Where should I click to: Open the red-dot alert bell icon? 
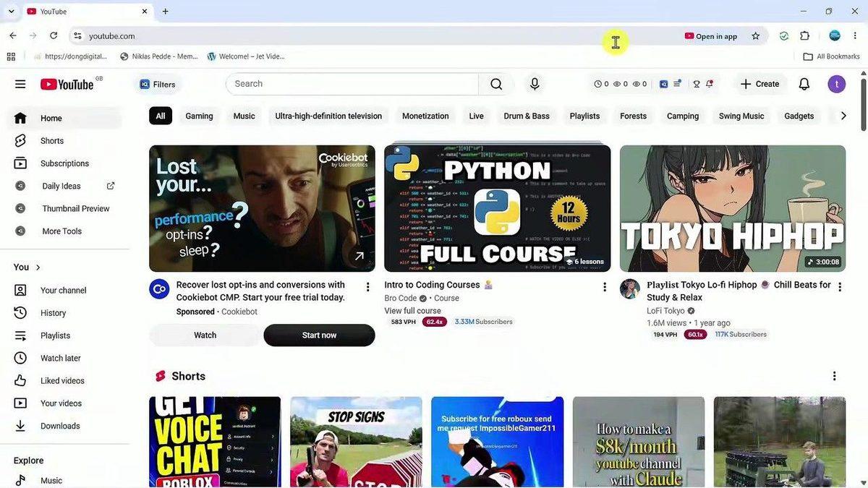tap(710, 84)
